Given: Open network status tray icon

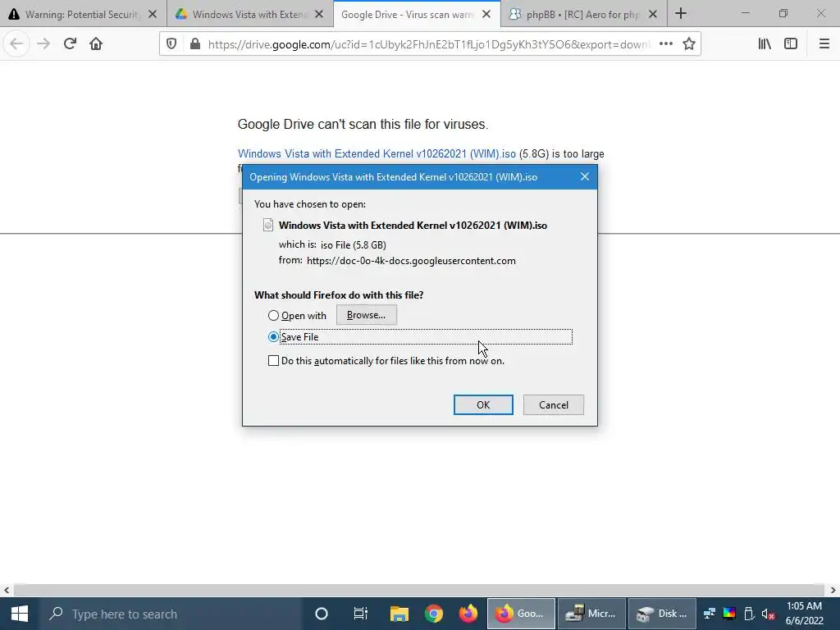Looking at the screenshot, I should click(x=710, y=614).
